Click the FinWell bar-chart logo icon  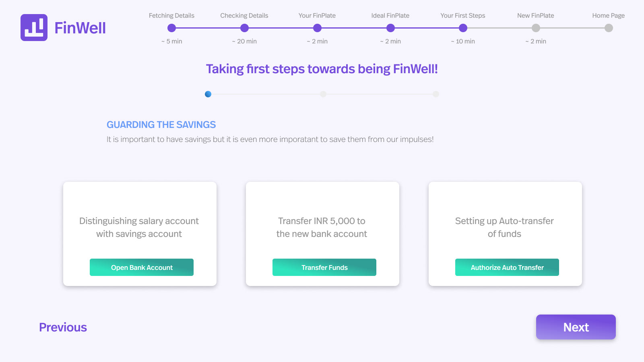click(34, 28)
